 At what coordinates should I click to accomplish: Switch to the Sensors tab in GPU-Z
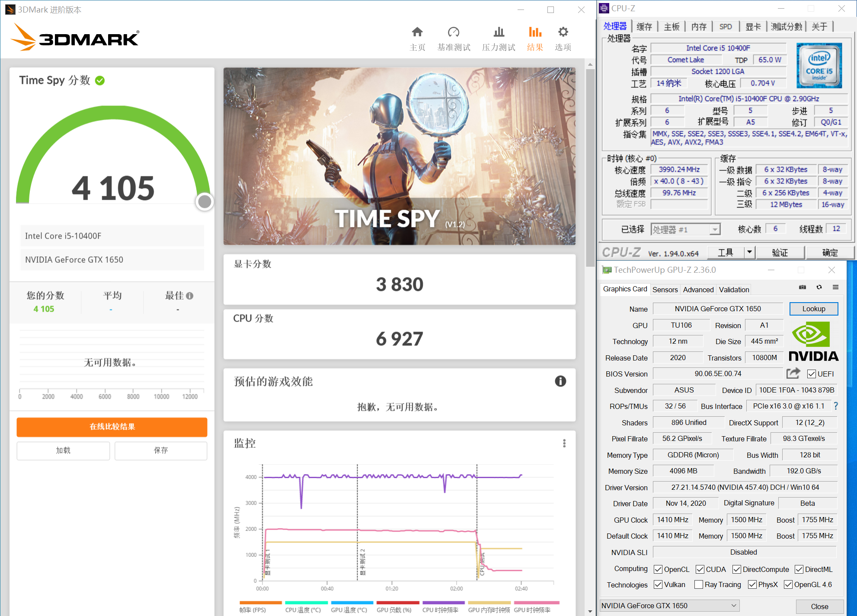(x=665, y=290)
